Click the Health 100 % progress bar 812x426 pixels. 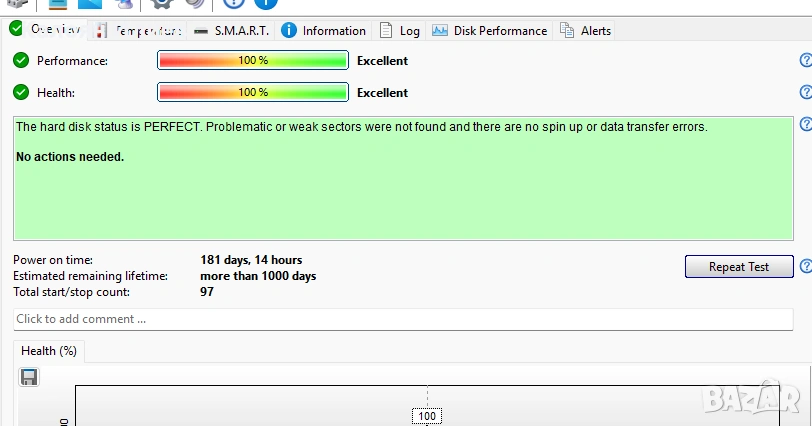coord(253,93)
